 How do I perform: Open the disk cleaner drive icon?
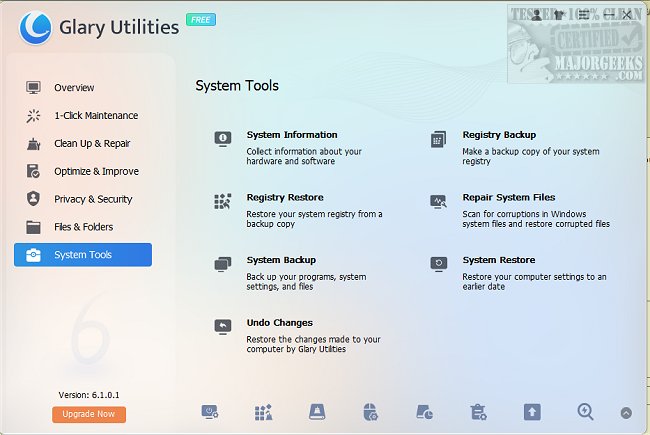[x=317, y=412]
